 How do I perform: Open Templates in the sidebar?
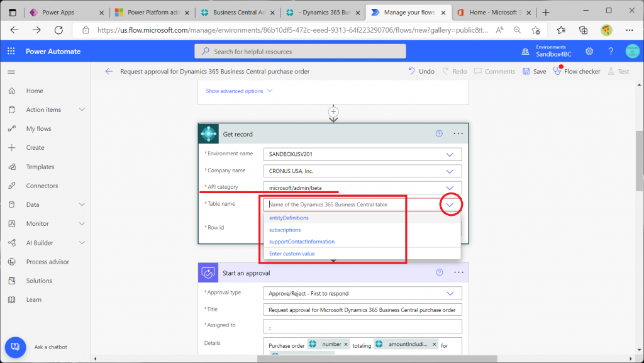click(40, 167)
